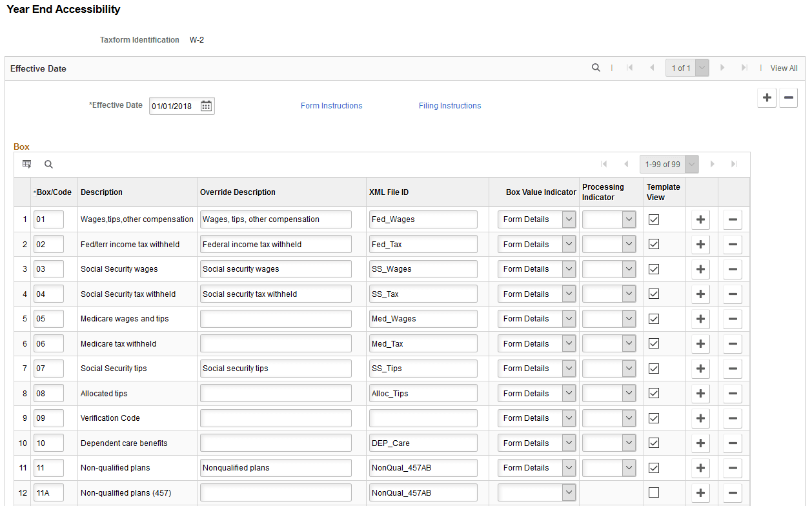Click the Box grid search icon
Viewport: 812px width, 506px height.
tap(48, 165)
